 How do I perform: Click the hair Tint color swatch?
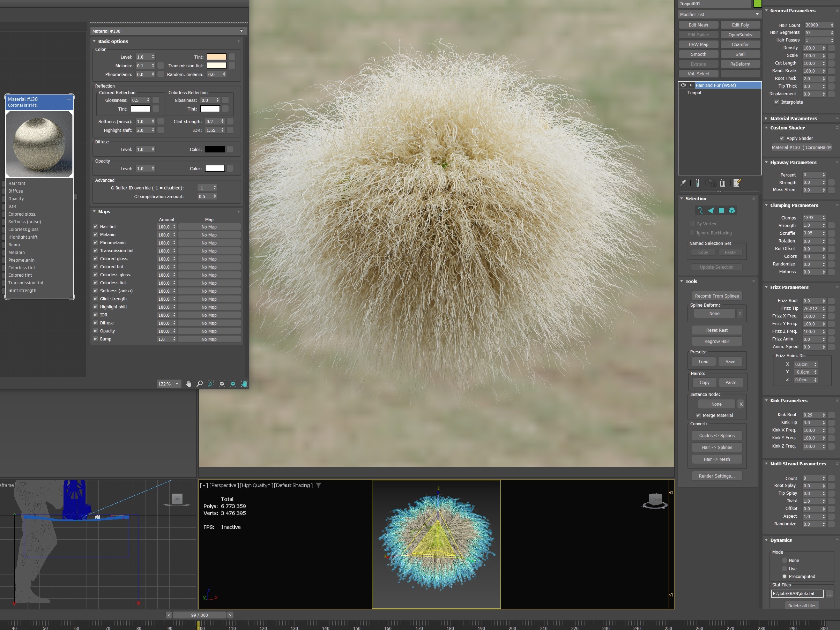(x=216, y=57)
